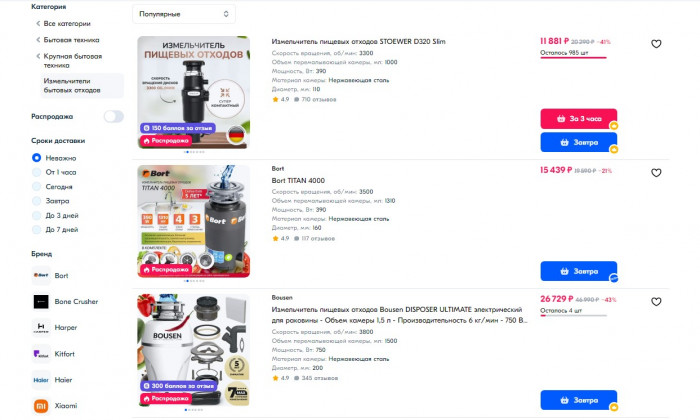This screenshot has width=700, height=420.
Task: Toggle the Распродажа switch
Action: pyautogui.click(x=114, y=116)
